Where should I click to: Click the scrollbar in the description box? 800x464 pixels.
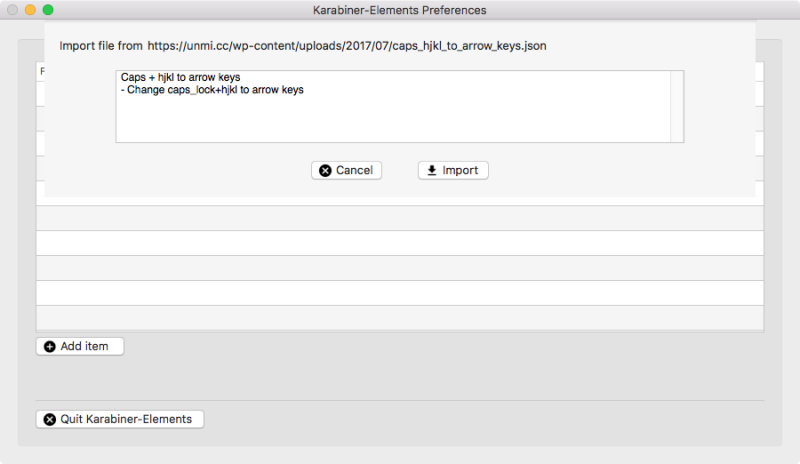pos(677,106)
